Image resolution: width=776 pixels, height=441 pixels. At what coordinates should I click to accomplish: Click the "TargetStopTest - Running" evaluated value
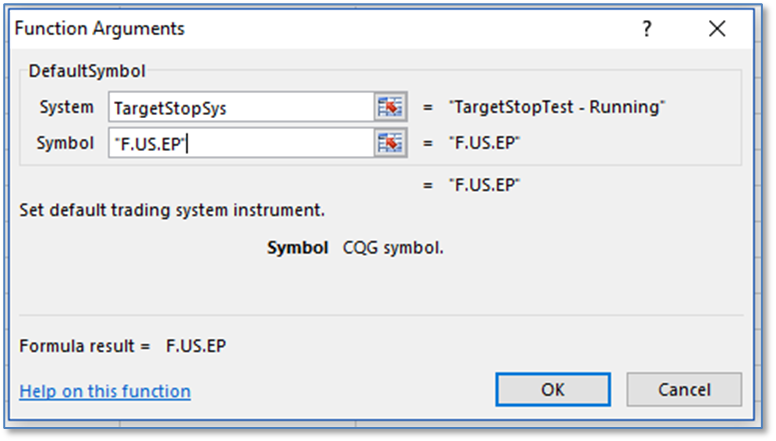(x=557, y=107)
